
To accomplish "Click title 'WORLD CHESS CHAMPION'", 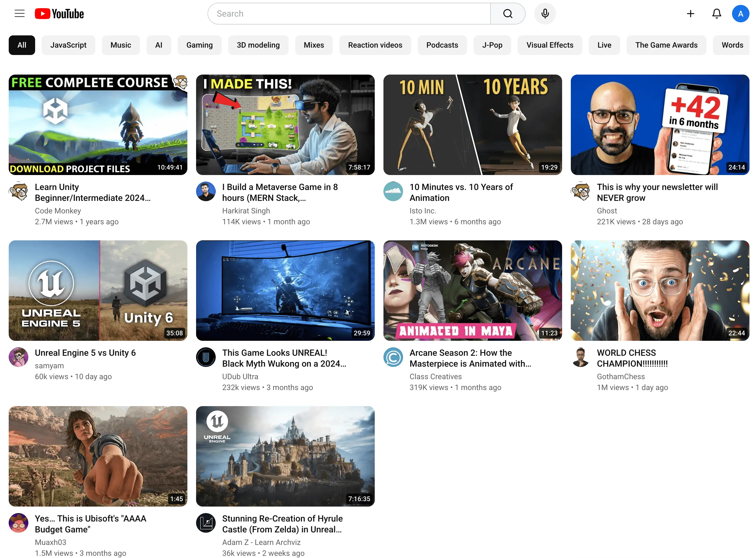I will click(x=632, y=358).
